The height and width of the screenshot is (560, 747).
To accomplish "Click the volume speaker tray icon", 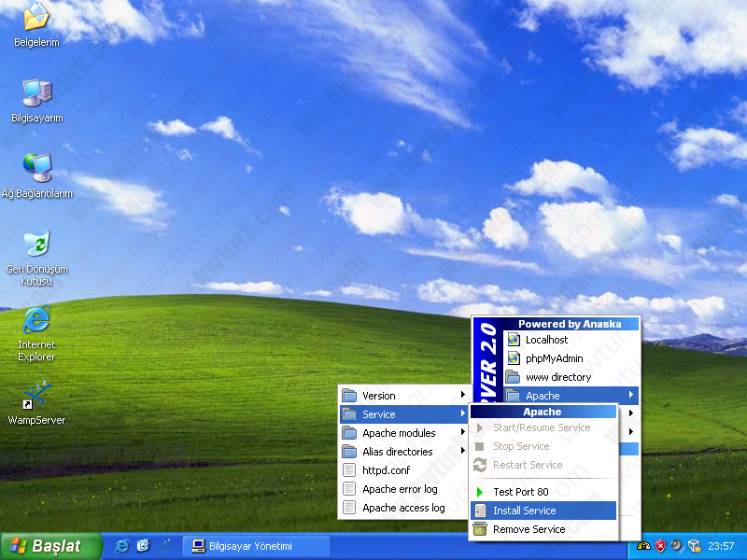I will (677, 546).
